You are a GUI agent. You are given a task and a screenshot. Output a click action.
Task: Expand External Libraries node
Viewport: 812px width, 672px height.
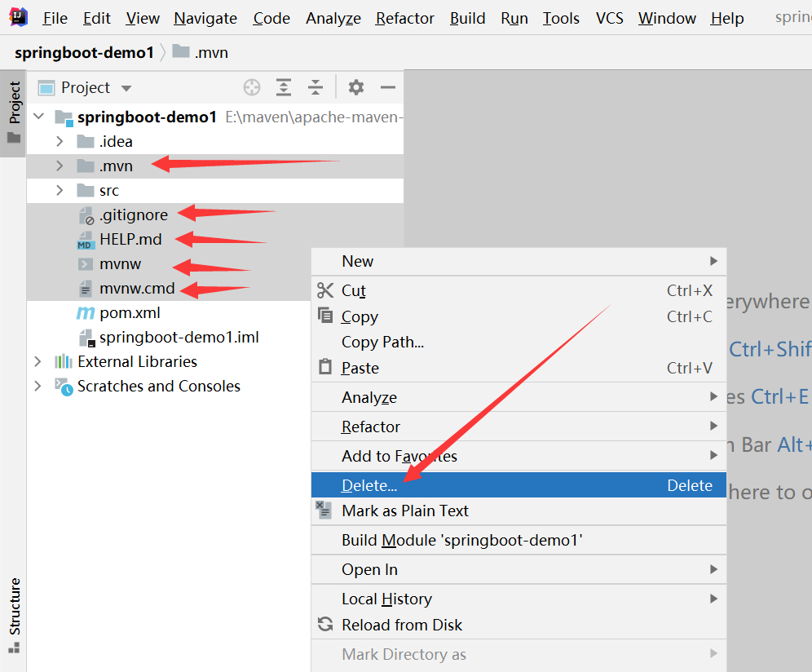tap(38, 361)
